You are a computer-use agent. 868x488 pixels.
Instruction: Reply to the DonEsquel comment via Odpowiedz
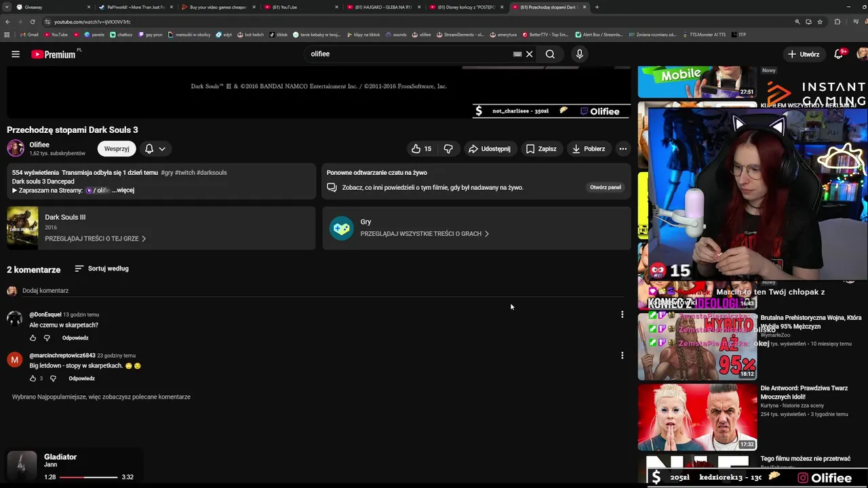pos(75,338)
